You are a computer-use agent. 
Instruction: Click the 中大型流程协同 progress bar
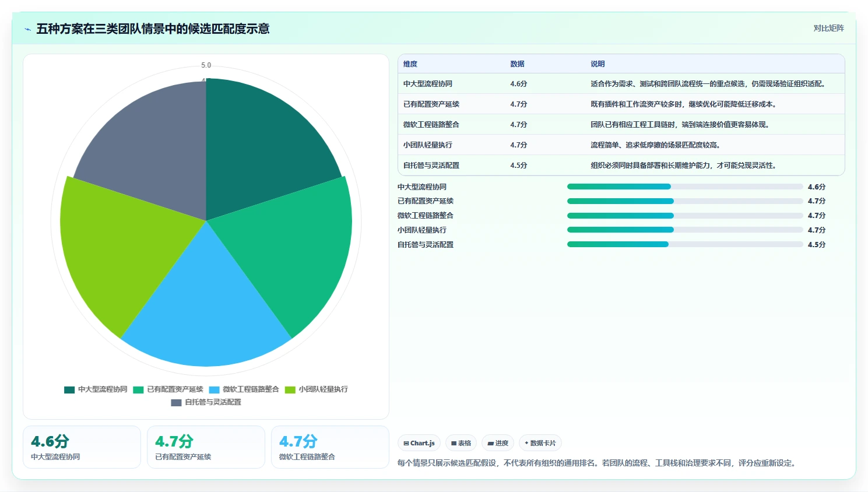coord(685,187)
